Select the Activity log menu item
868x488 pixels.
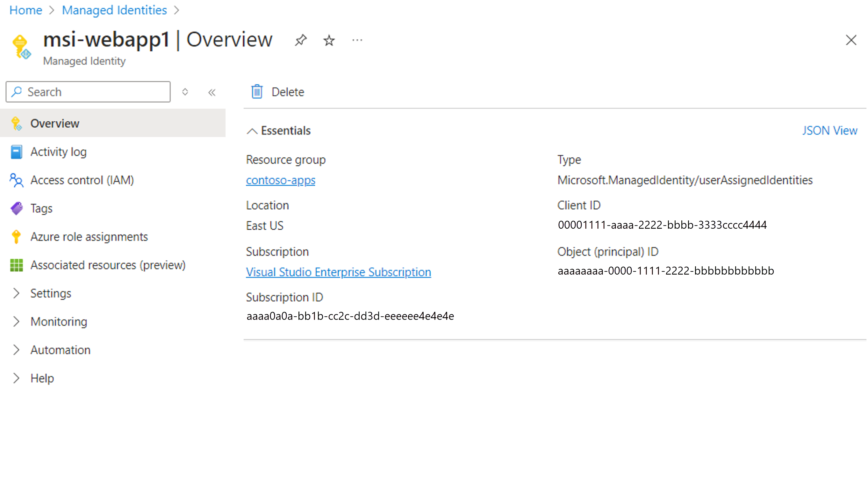(x=59, y=152)
